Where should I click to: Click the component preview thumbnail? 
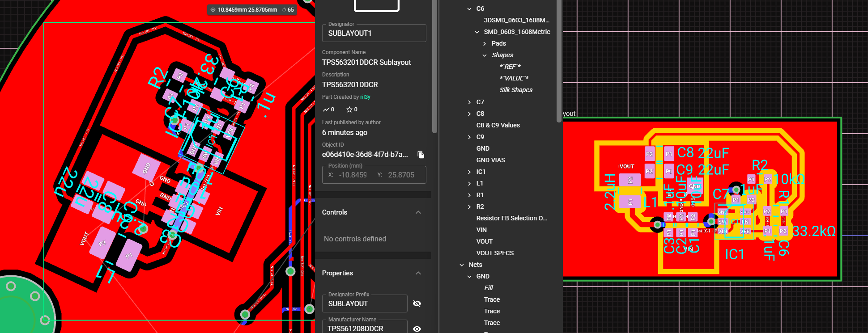(376, 5)
